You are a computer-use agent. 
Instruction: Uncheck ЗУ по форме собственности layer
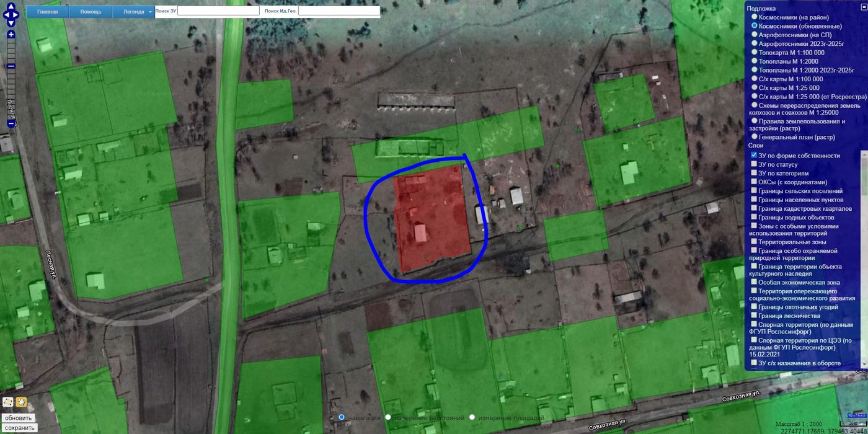pos(754,155)
